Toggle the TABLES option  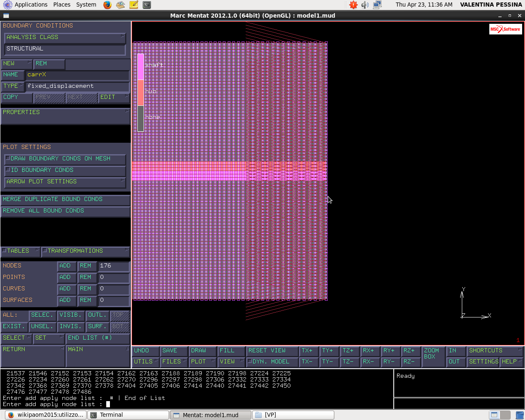point(20,251)
